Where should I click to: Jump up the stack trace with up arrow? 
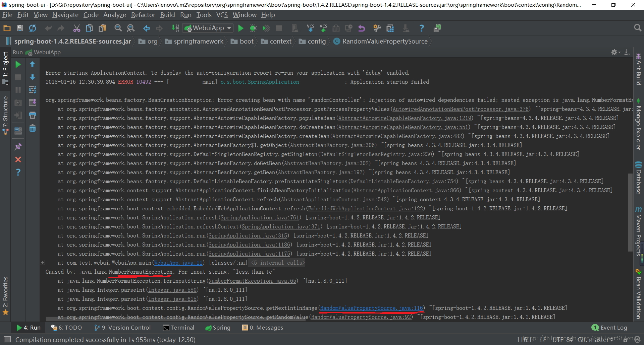33,64
